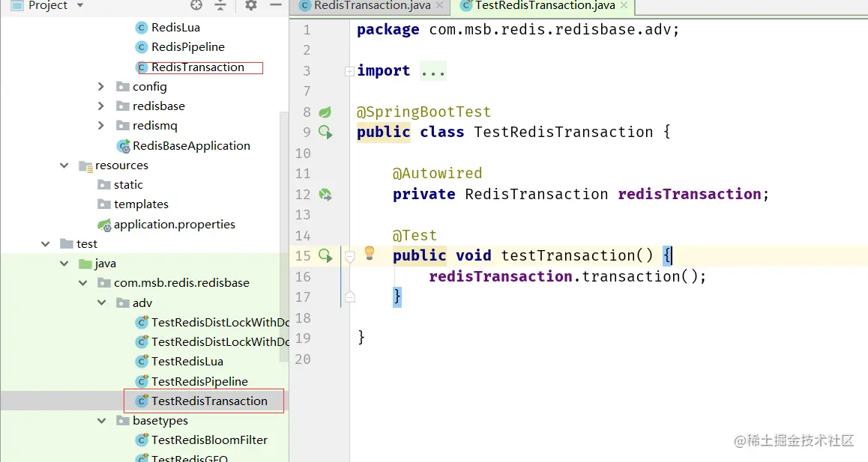Click the redisTransaction field name on line 12
The width and height of the screenshot is (868, 462).
click(689, 194)
